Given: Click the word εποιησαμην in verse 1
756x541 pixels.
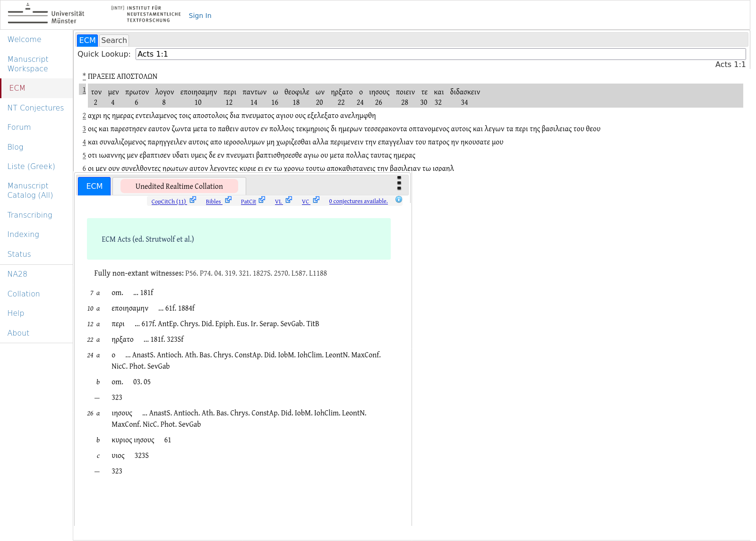Looking at the screenshot, I should (x=198, y=92).
